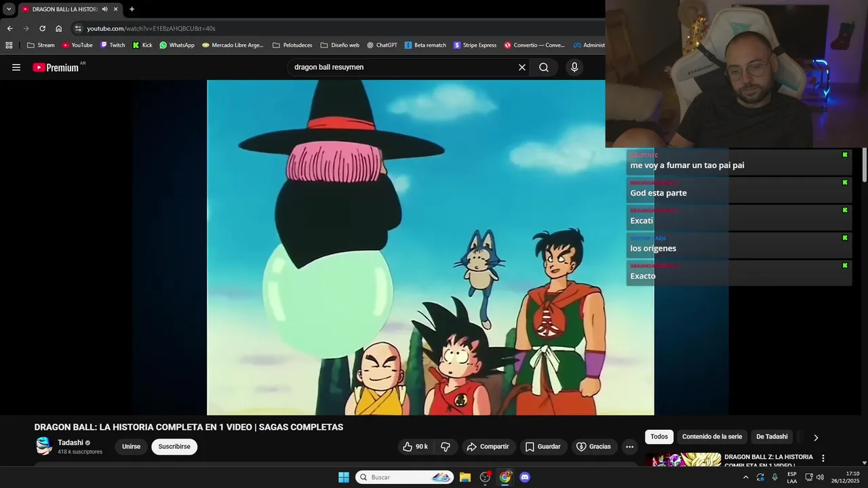Open the Tadashi channel avatar
868x488 pixels.
click(43, 446)
